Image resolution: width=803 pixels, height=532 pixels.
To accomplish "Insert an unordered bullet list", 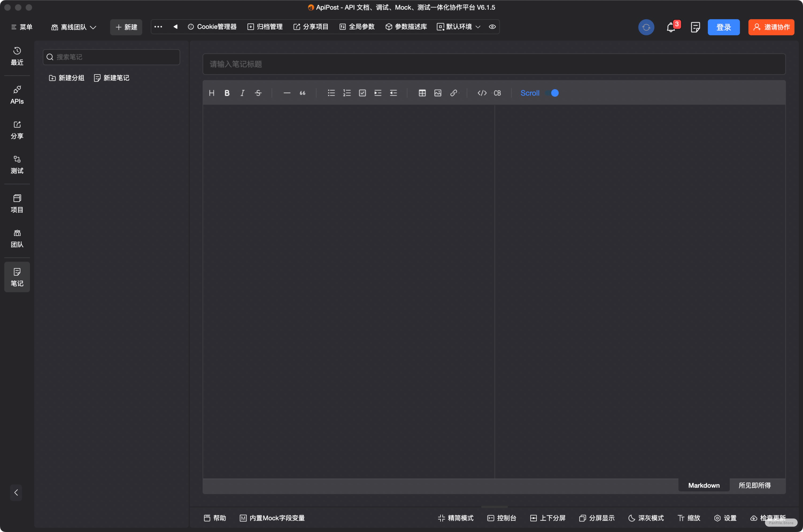I will [x=331, y=93].
